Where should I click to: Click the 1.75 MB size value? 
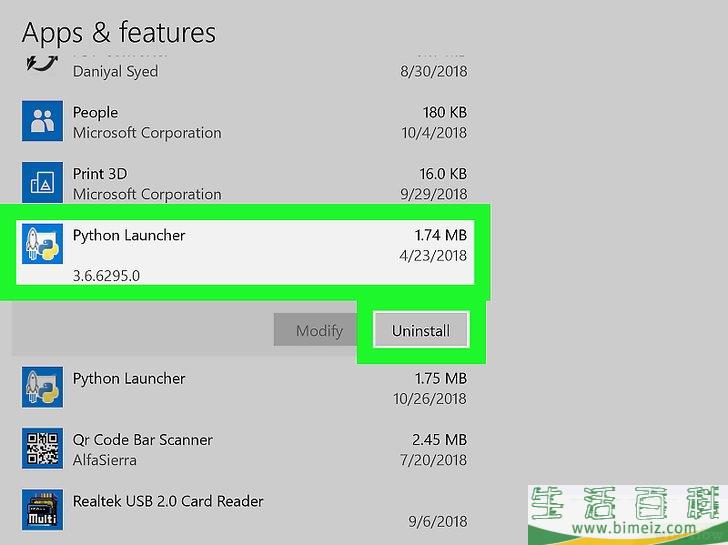pyautogui.click(x=441, y=378)
